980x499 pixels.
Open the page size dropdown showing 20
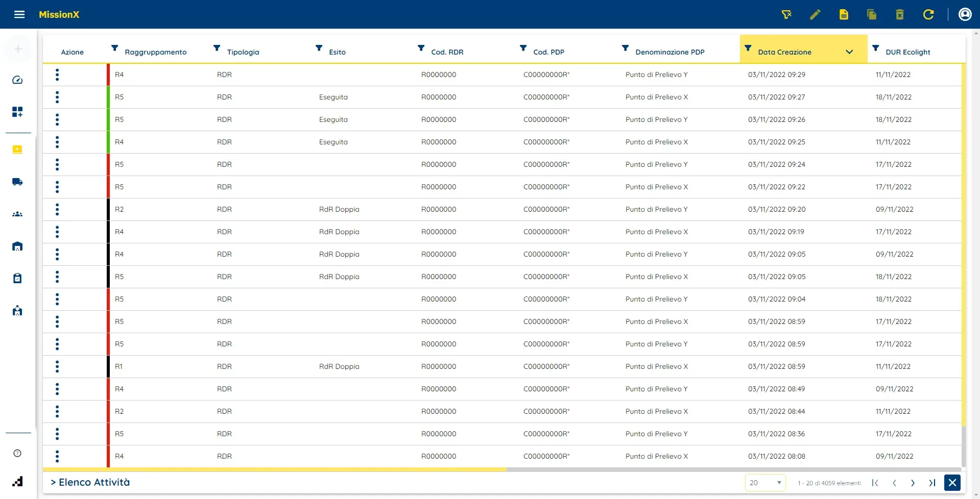coord(765,483)
